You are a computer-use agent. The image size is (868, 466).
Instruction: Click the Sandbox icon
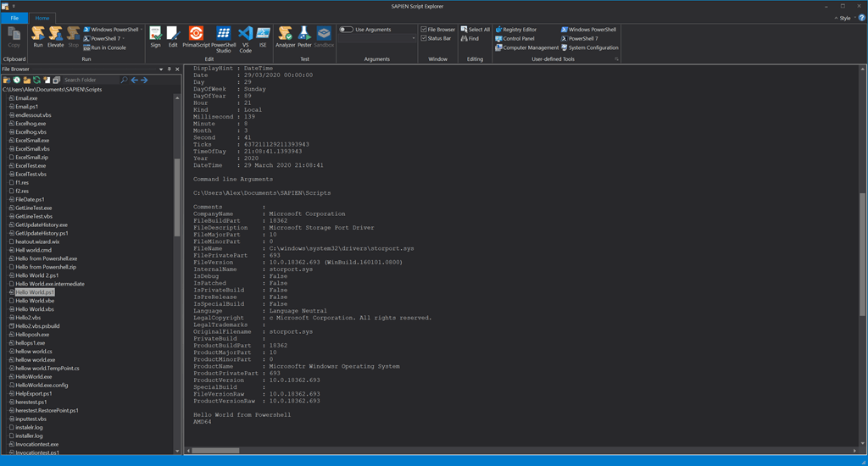click(324, 37)
